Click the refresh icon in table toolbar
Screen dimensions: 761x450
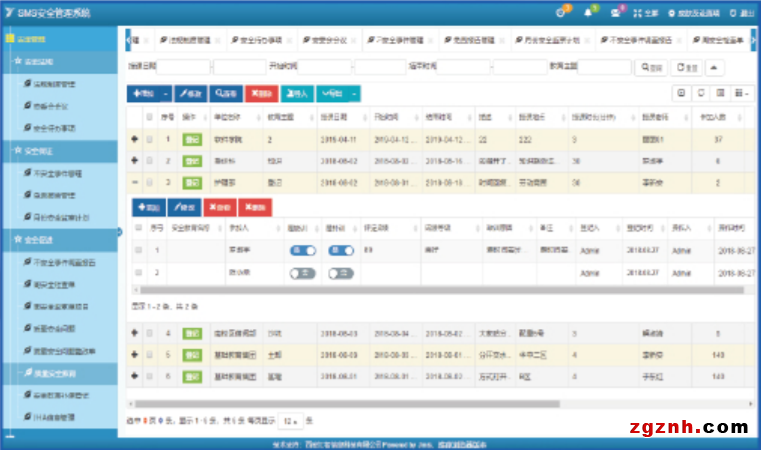(x=702, y=93)
